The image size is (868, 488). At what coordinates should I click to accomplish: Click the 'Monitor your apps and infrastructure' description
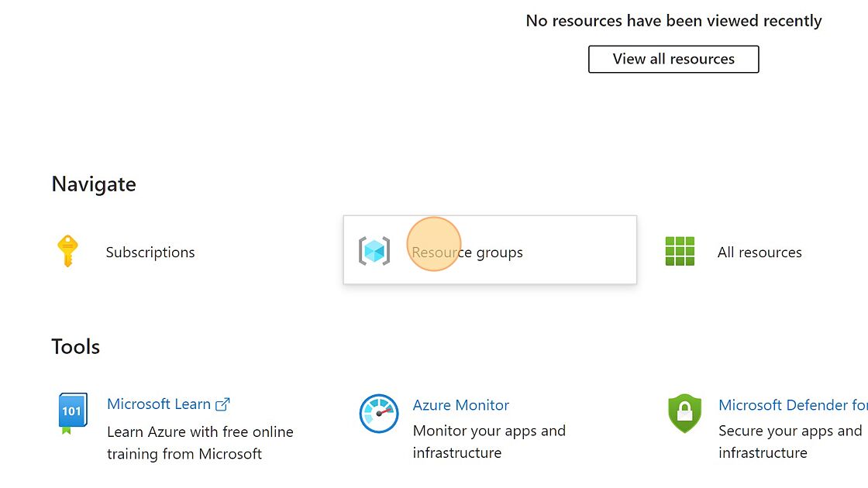(489, 442)
